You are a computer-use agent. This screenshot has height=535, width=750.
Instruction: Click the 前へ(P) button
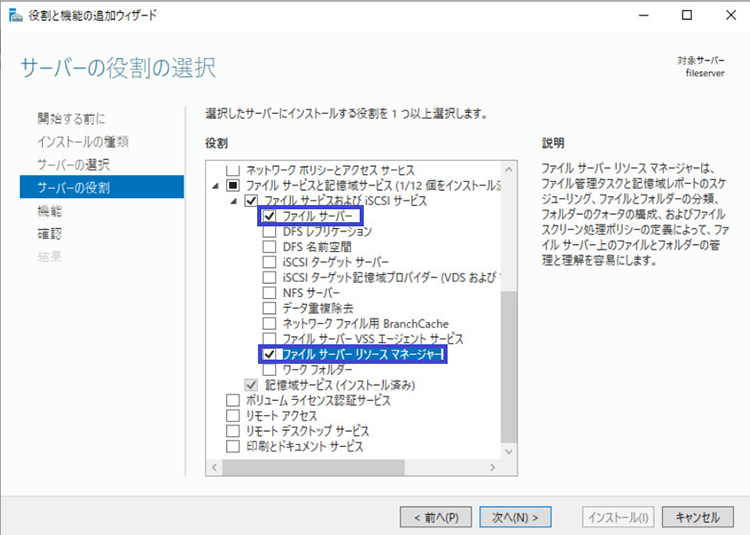coord(436,517)
